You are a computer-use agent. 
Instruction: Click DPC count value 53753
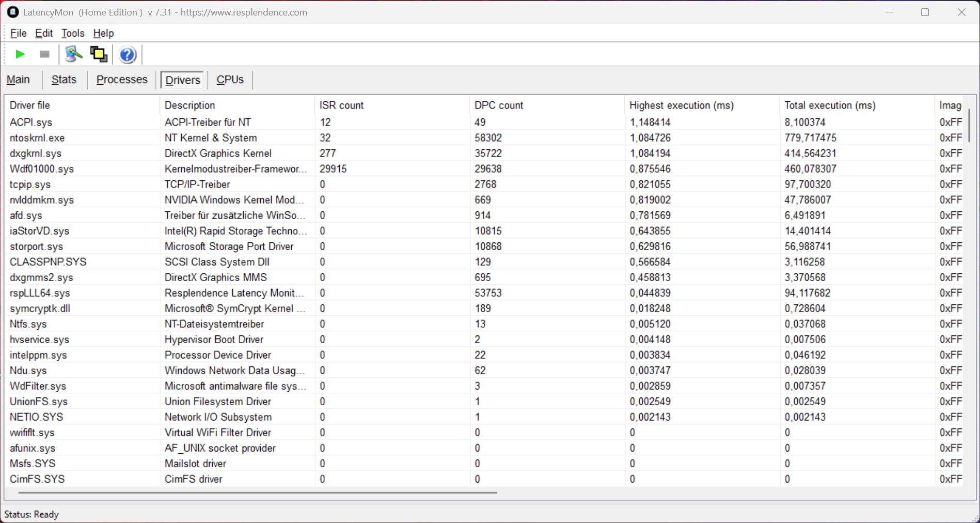tap(488, 293)
